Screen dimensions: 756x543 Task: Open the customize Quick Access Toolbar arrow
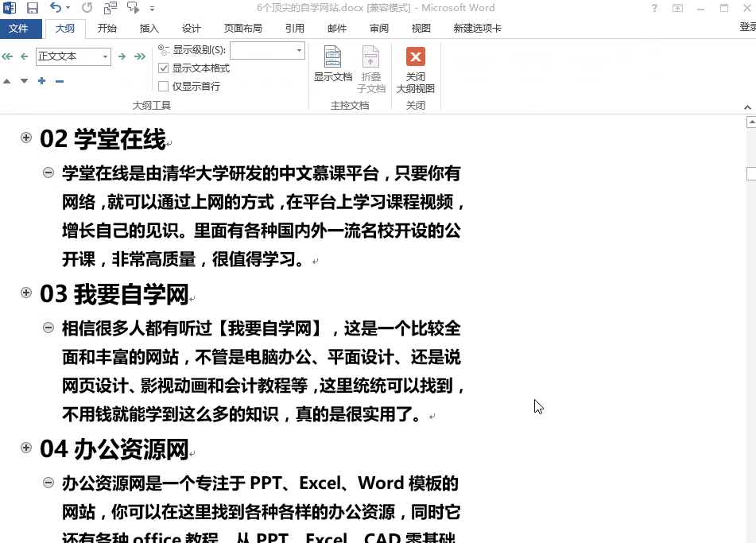(x=152, y=8)
